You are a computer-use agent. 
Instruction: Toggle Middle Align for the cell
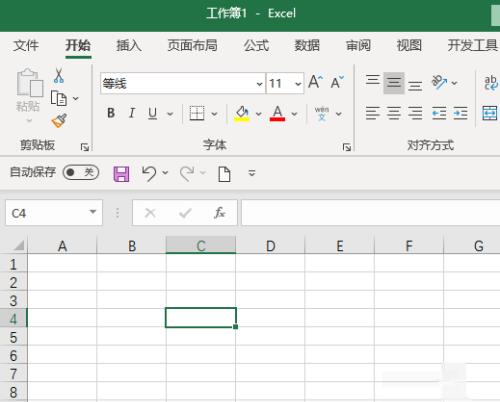[394, 82]
